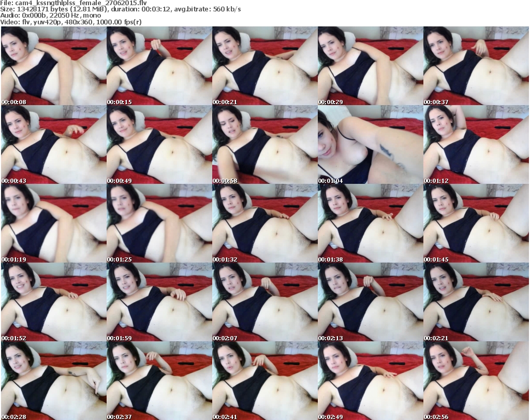Viewport: 530px width, 420px height.
Task: Choose the frame stamped 00:02:56
Action: pos(476,381)
